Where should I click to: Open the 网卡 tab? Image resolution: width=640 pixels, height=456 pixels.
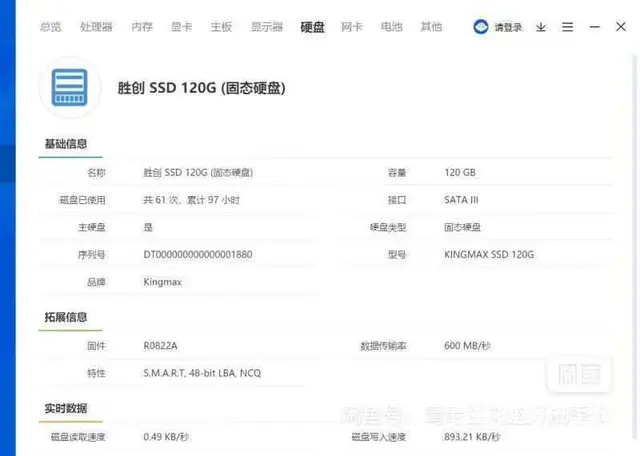[x=352, y=27]
